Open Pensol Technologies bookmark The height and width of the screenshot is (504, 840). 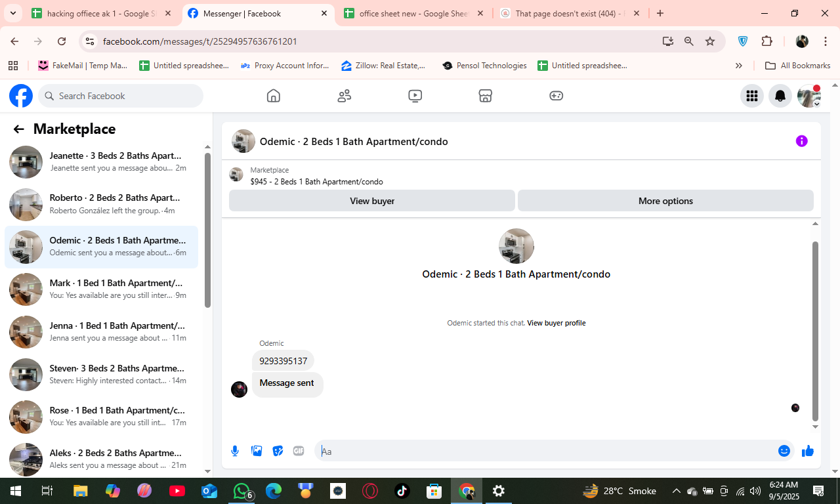tap(484, 66)
